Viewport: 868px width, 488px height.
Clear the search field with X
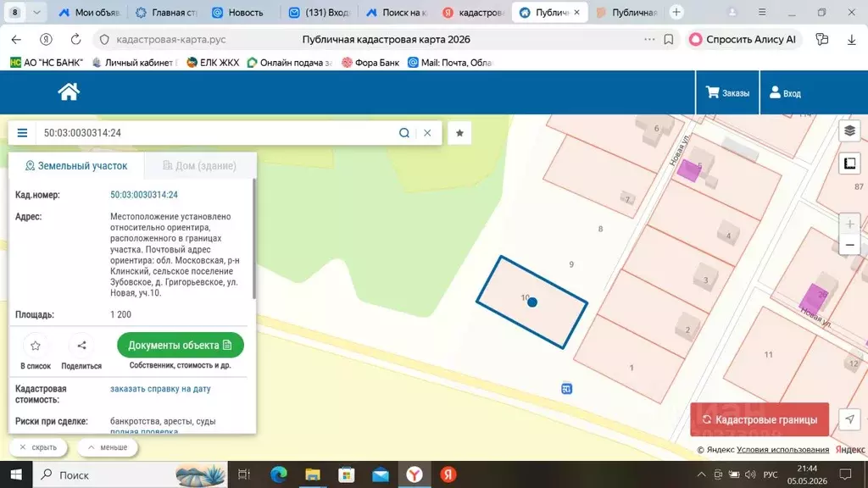tap(427, 133)
